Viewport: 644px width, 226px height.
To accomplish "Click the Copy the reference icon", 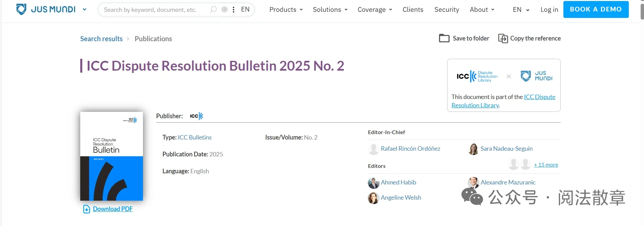I will coord(503,39).
